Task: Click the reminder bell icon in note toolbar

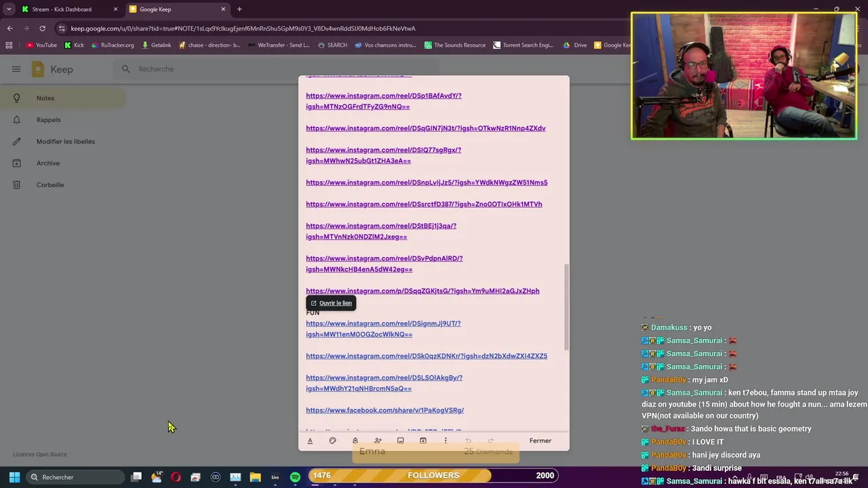Action: pos(355,441)
